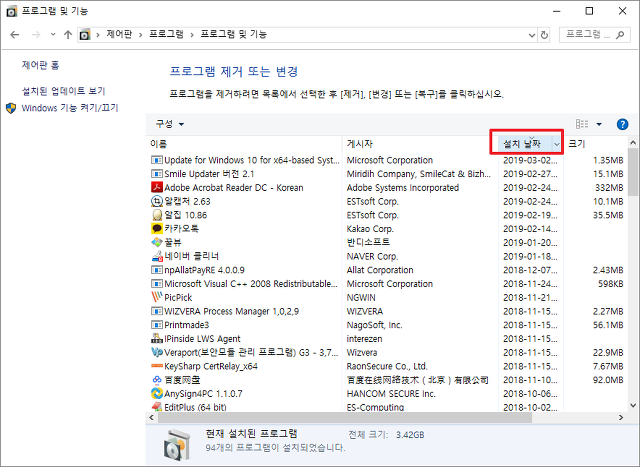The image size is (640, 467).
Task: Click publisher NAVER Corp.
Action: [x=372, y=256]
